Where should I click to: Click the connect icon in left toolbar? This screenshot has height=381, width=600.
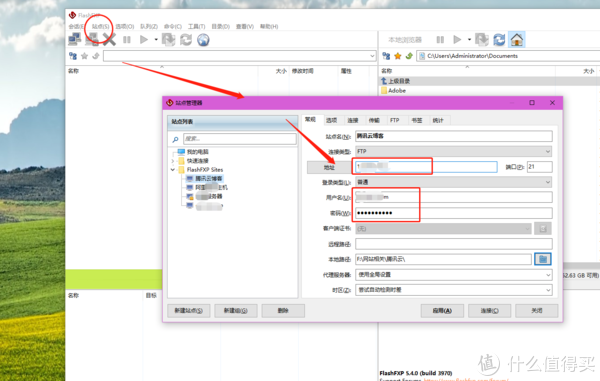pos(75,39)
